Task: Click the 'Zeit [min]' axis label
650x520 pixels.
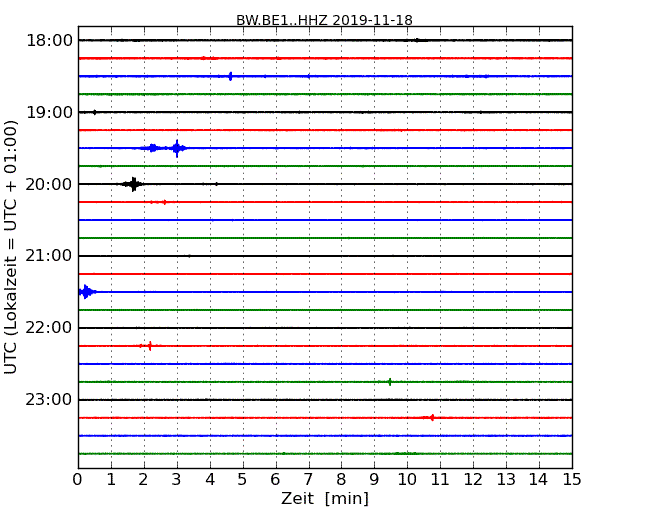Action: pyautogui.click(x=325, y=498)
